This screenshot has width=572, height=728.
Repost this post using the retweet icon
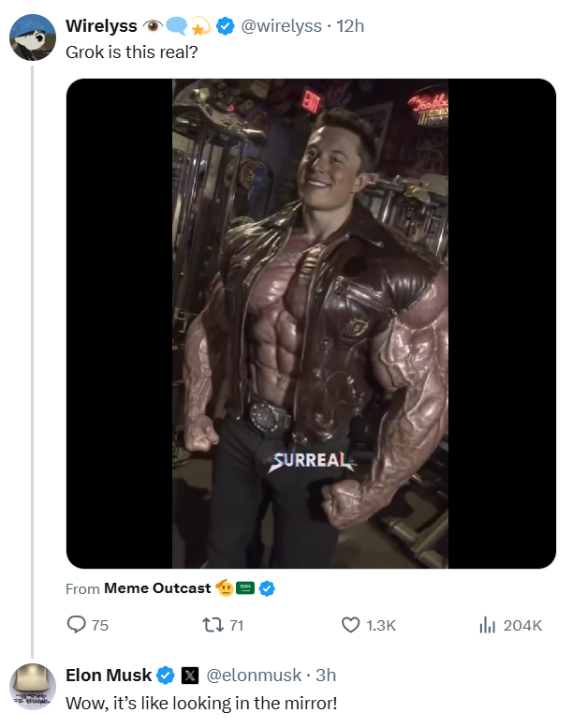211,625
